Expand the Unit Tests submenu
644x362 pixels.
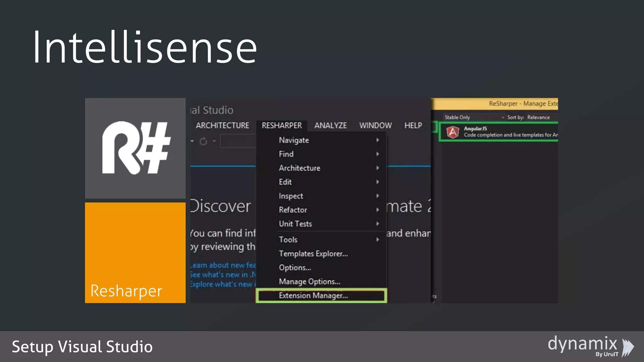(321, 224)
